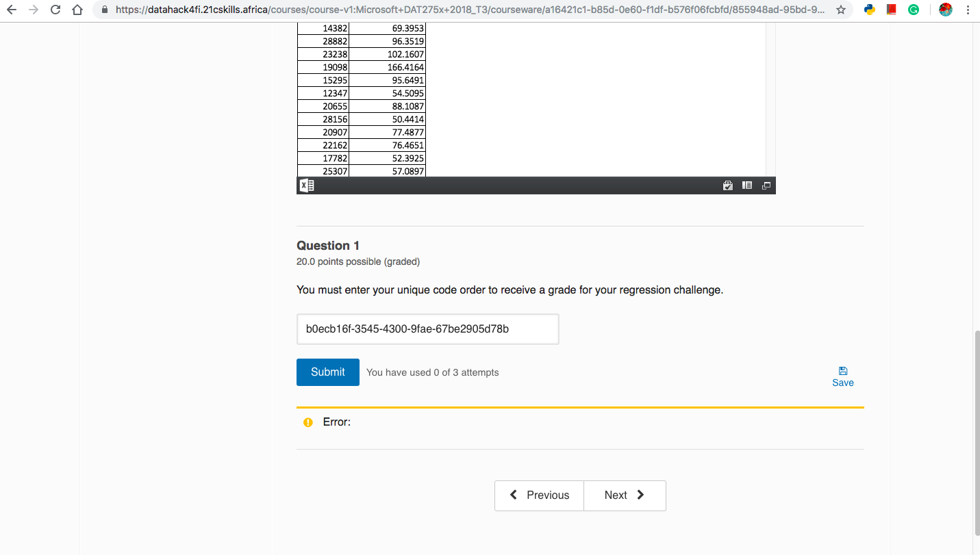Select the cell containing 23238
The height and width of the screenshot is (555, 980).
pos(323,54)
